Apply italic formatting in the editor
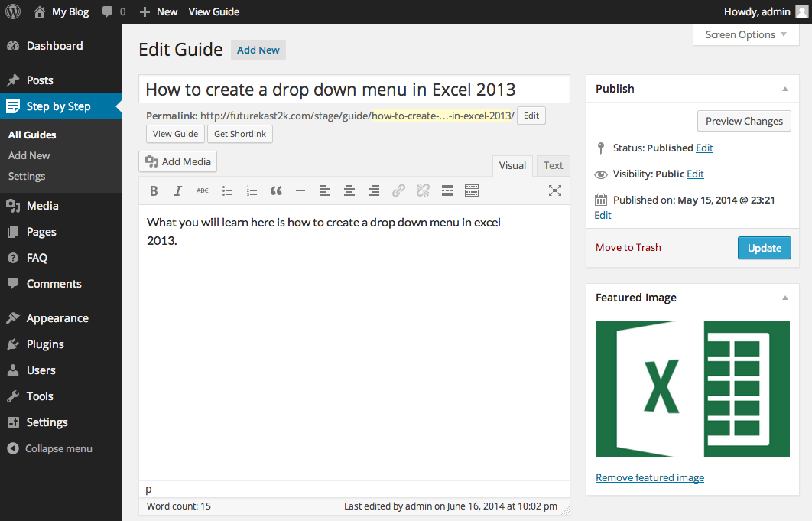This screenshot has width=812, height=521. [x=177, y=190]
